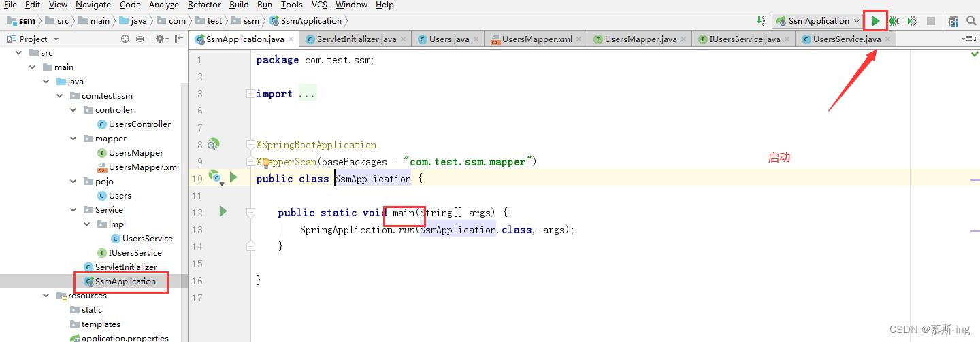Select UsersController in the project tree
Image resolution: width=980 pixels, height=342 pixels.
click(x=140, y=124)
